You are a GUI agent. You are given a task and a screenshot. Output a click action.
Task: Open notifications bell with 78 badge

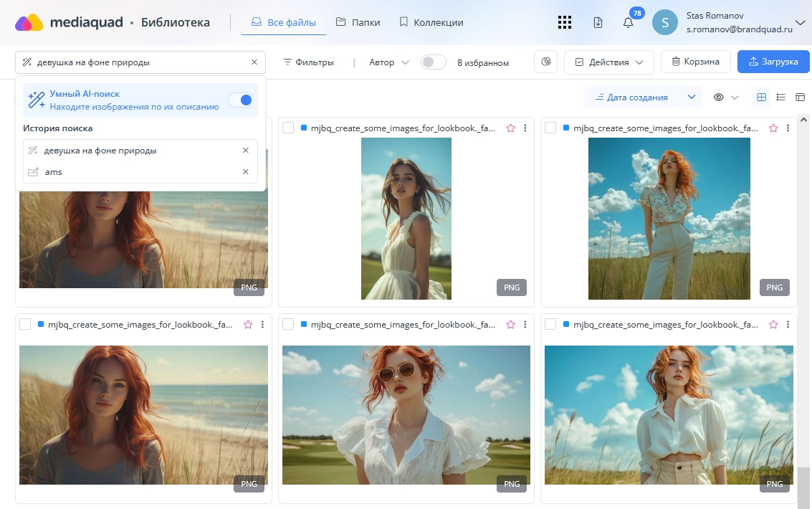click(x=628, y=23)
